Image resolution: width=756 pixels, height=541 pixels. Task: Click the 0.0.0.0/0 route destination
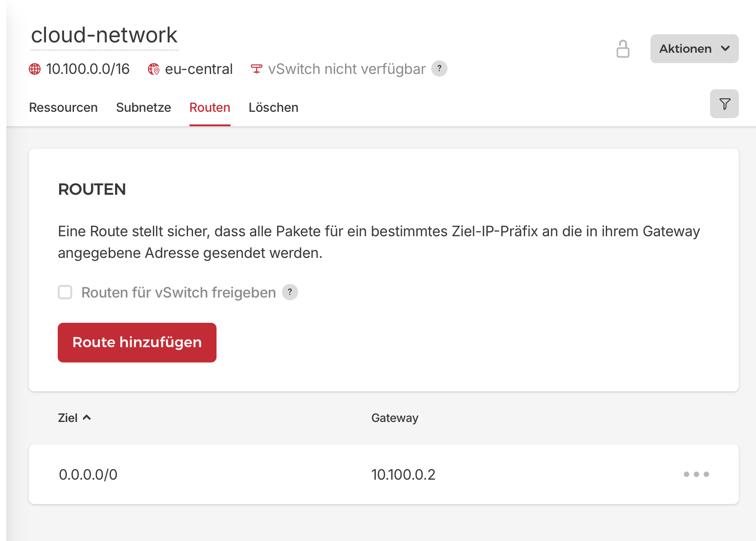88,475
